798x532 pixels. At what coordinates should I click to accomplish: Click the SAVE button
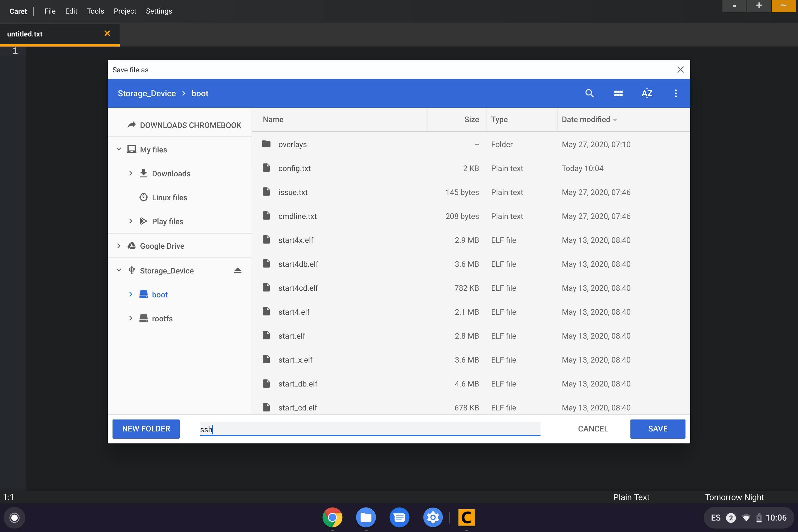click(658, 429)
